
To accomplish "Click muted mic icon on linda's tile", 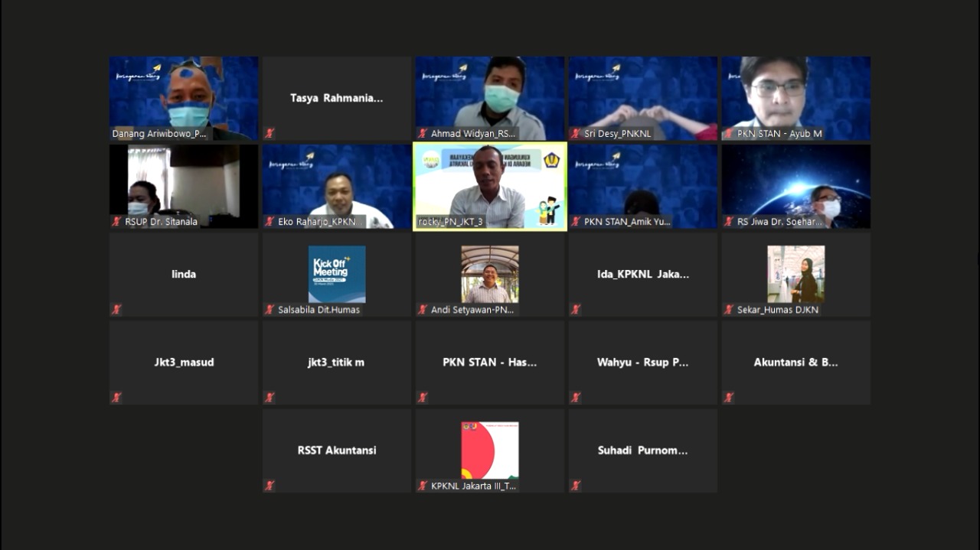I will click(116, 310).
